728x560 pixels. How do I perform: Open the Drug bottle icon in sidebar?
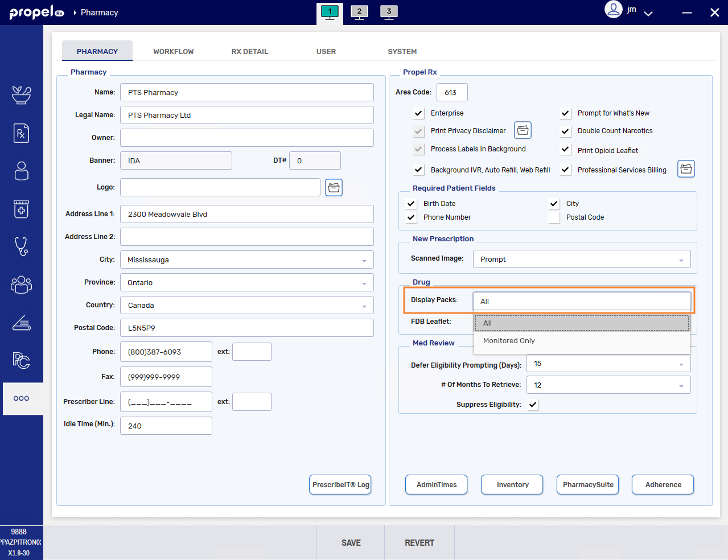(22, 209)
